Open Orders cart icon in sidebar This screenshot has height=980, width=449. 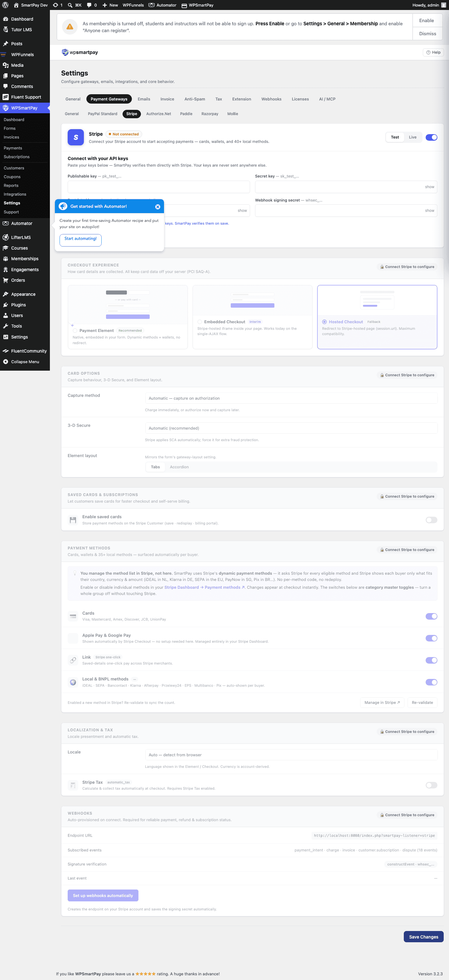(x=6, y=280)
